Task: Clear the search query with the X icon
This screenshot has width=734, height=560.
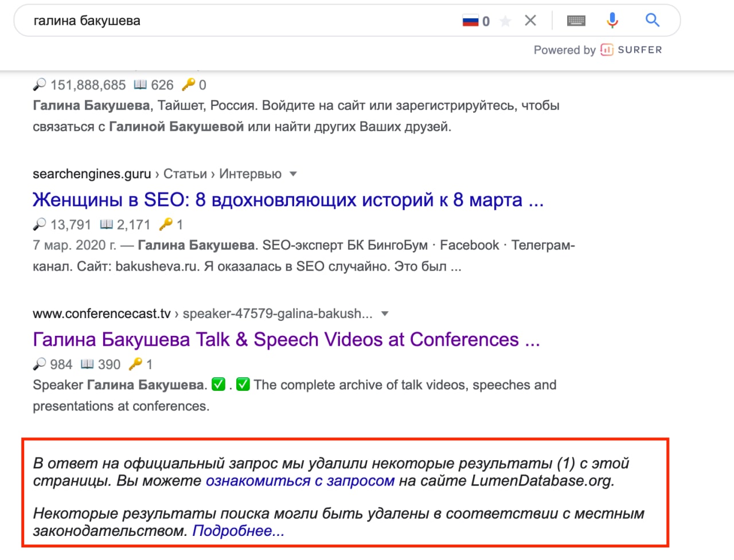Action: (530, 21)
